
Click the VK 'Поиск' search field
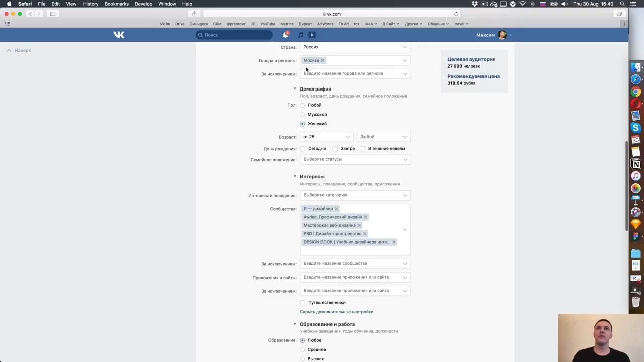pyautogui.click(x=234, y=35)
